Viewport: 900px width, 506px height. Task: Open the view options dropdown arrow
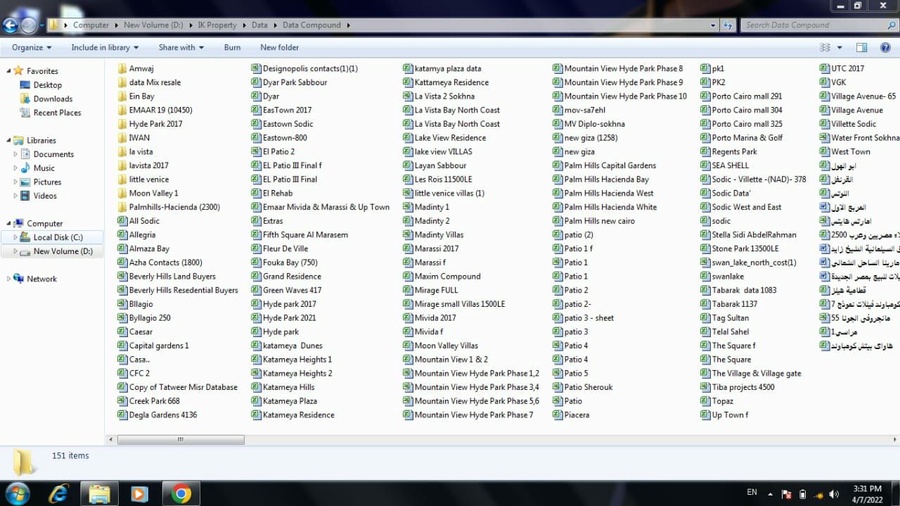840,48
